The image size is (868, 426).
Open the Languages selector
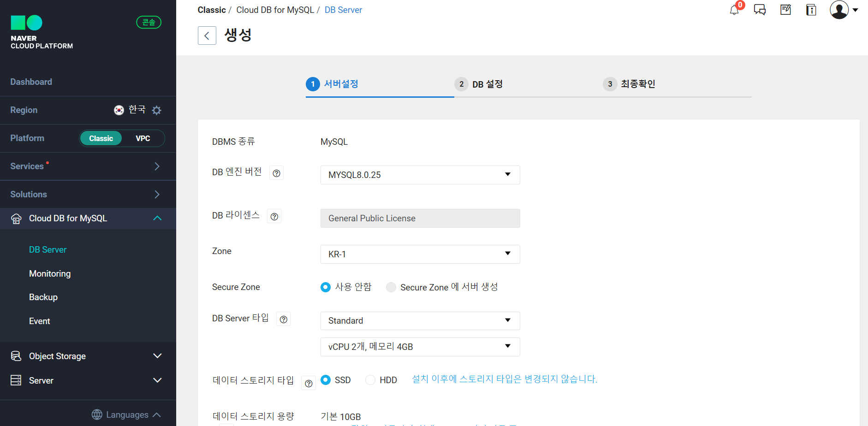click(x=127, y=414)
